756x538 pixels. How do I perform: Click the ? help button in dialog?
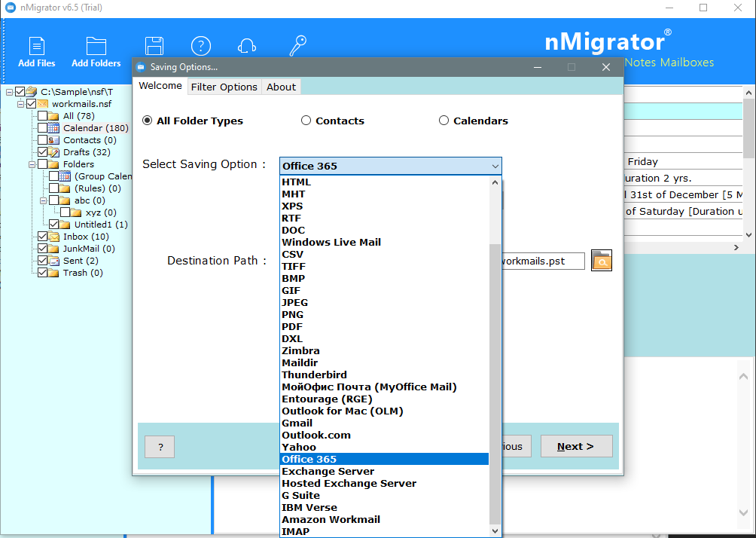pos(160,447)
